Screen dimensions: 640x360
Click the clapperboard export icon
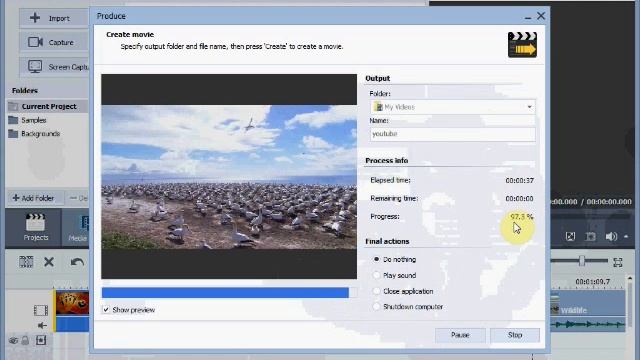point(522,44)
